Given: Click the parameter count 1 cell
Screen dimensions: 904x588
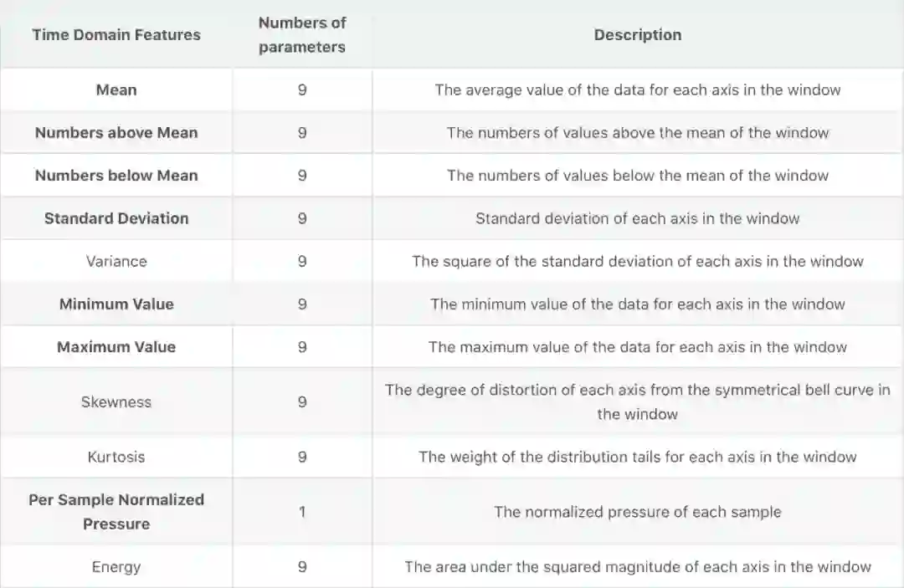Looking at the screenshot, I should pyautogui.click(x=301, y=511).
